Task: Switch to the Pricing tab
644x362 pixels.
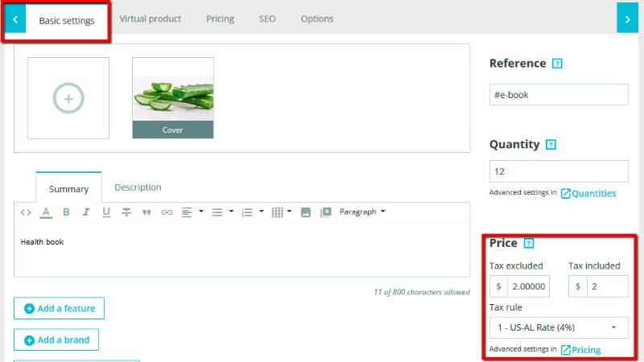Action: 220,19
